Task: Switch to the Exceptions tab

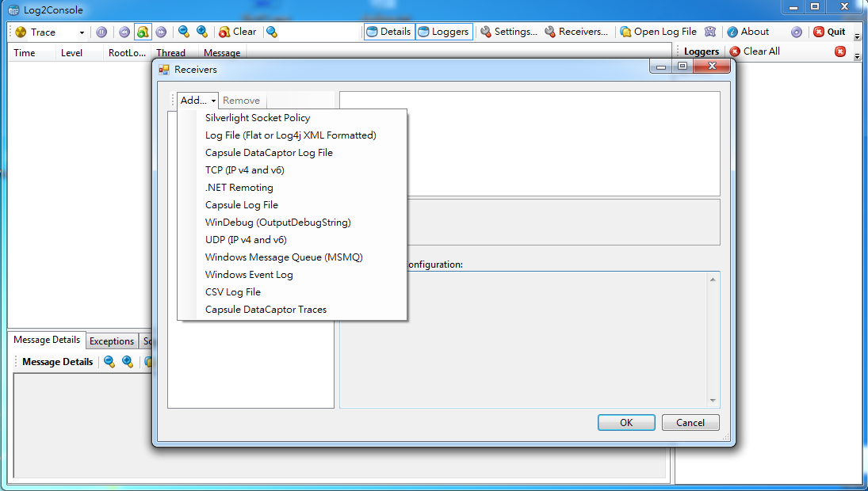Action: [x=112, y=341]
